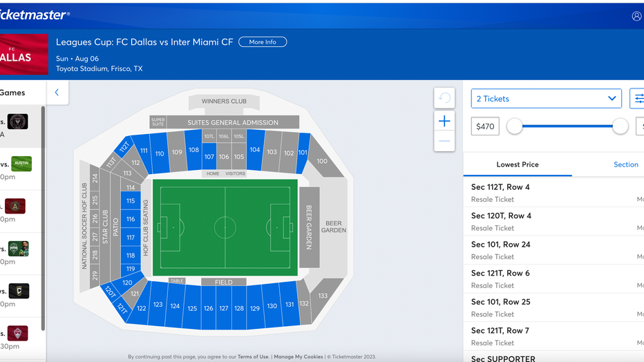Click the More Info button
The image size is (644, 362).
tap(263, 42)
